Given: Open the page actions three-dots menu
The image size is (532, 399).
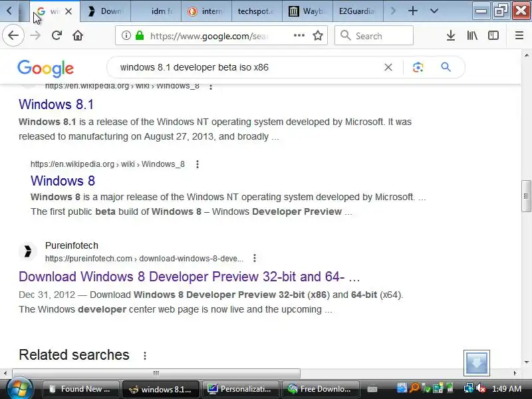Looking at the screenshot, I should coord(299,35).
